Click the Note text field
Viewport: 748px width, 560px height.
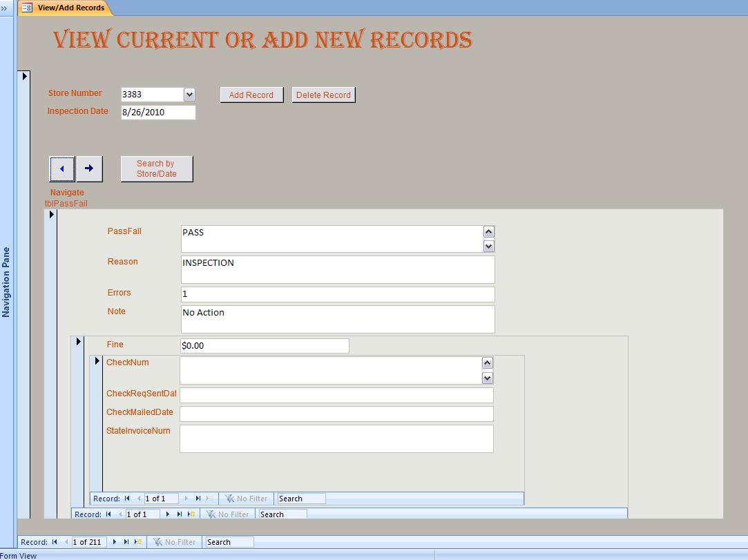point(338,318)
